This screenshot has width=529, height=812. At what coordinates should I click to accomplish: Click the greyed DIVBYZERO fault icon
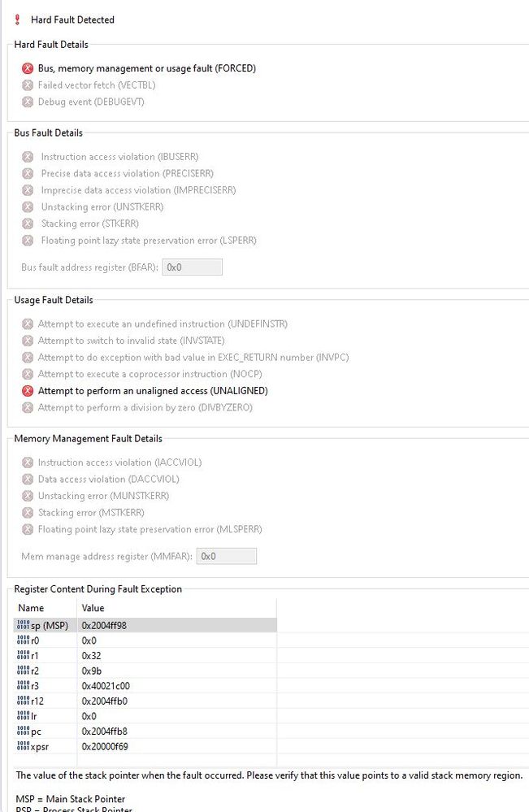(x=28, y=407)
